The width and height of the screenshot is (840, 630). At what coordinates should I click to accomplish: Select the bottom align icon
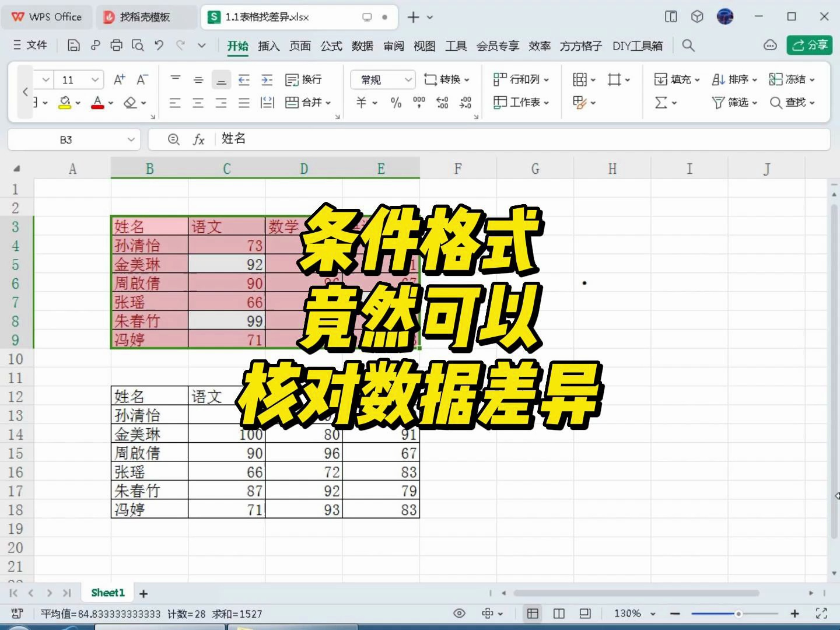tap(221, 80)
